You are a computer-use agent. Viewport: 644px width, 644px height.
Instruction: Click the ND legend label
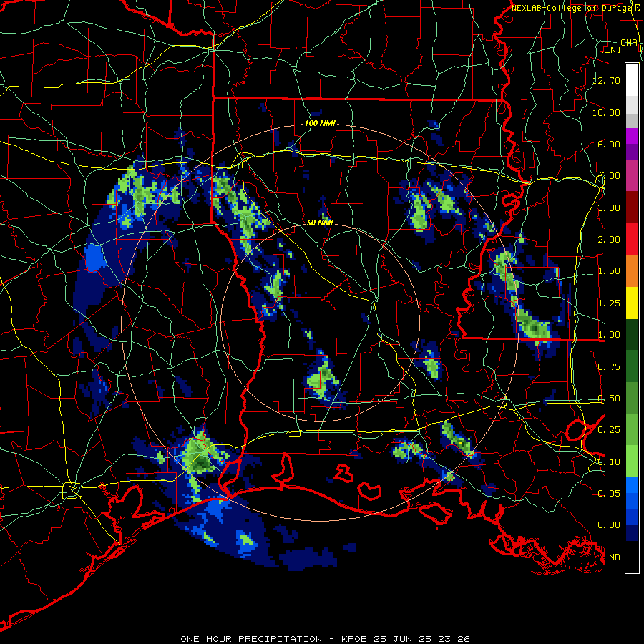615,557
